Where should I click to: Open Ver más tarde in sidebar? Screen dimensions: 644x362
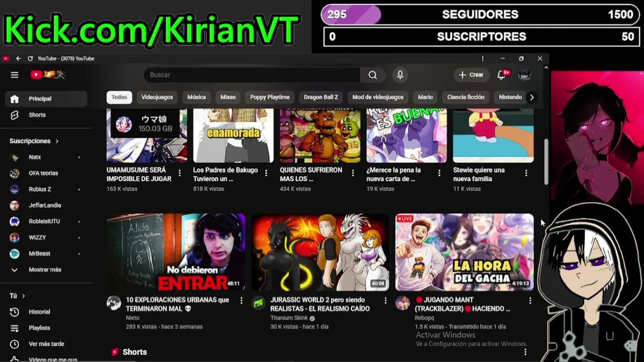coord(46,344)
